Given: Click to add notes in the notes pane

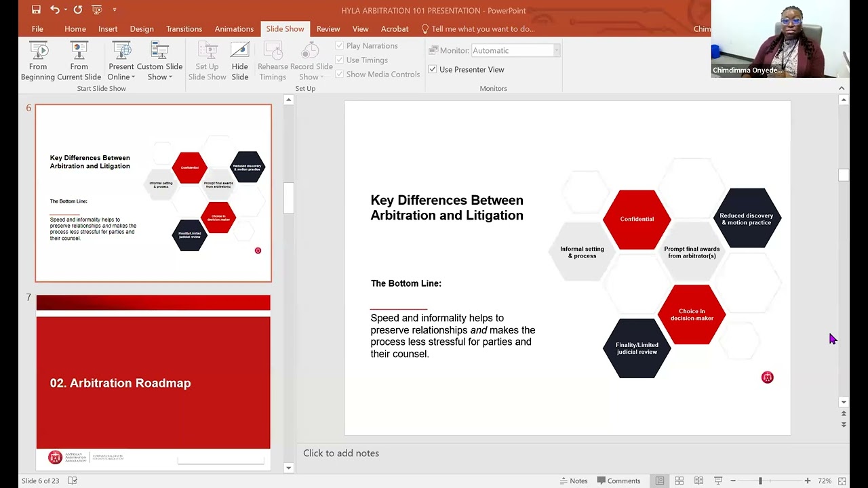Looking at the screenshot, I should (341, 453).
